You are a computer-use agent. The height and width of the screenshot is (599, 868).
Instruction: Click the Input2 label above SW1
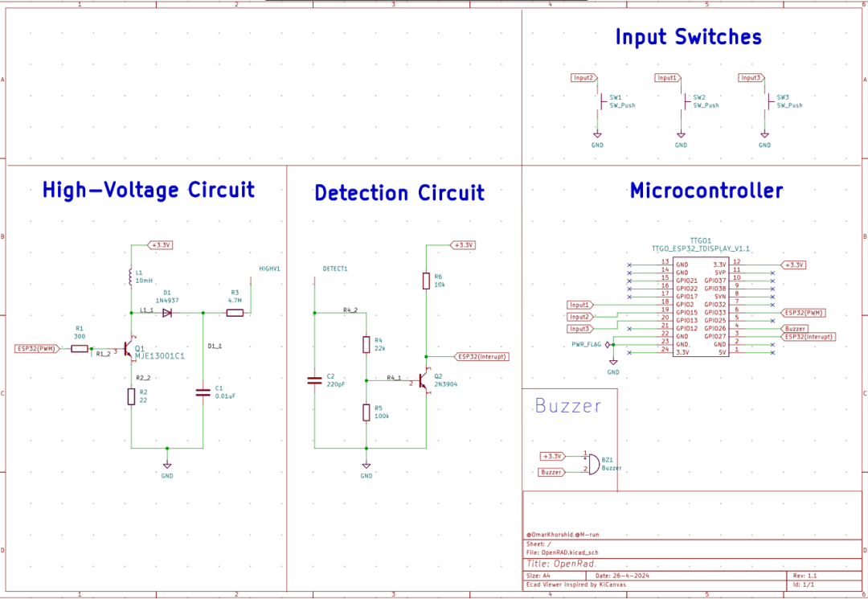tap(584, 78)
